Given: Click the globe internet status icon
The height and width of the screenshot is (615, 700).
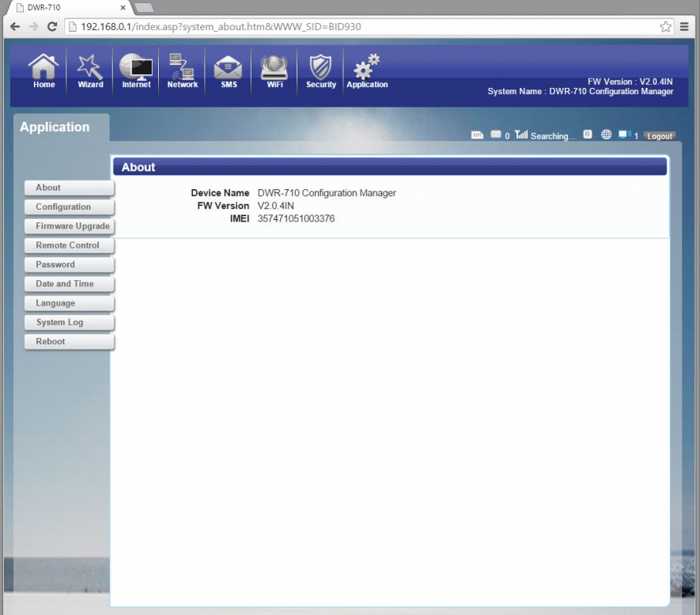Looking at the screenshot, I should [606, 134].
